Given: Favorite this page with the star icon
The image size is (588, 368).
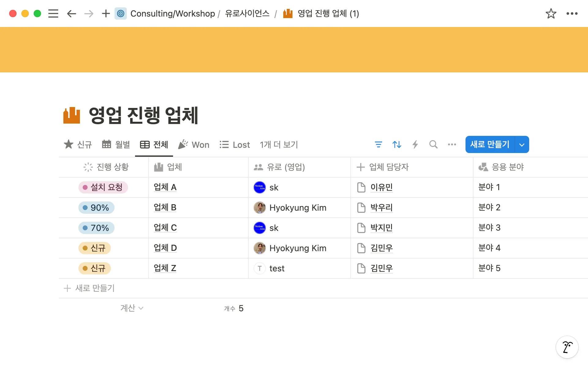Looking at the screenshot, I should point(551,13).
